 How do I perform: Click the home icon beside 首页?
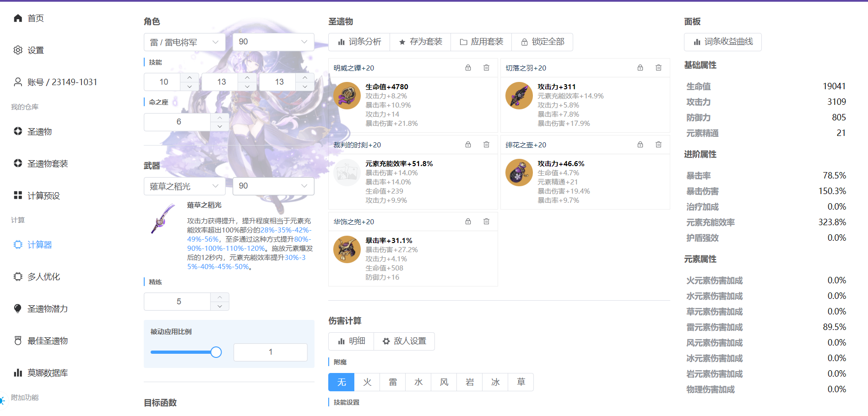click(18, 18)
